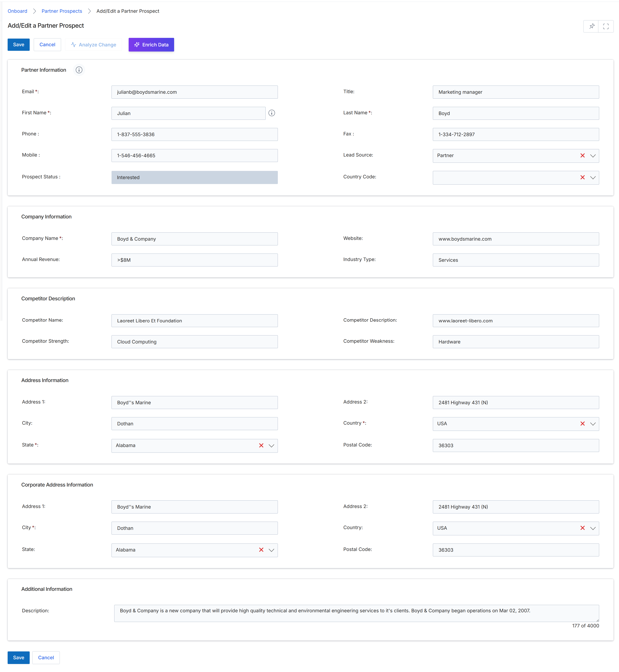Open State dropdown in Address Information

(272, 446)
